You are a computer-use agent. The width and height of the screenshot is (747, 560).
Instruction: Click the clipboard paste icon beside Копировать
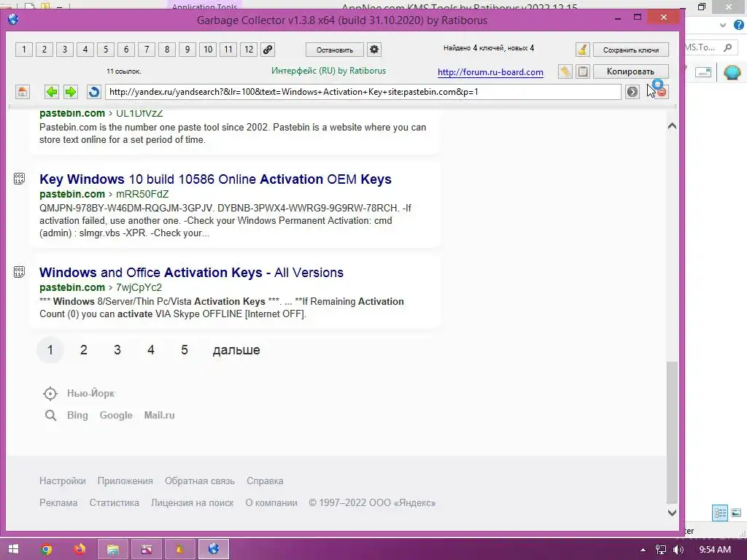pyautogui.click(x=582, y=71)
